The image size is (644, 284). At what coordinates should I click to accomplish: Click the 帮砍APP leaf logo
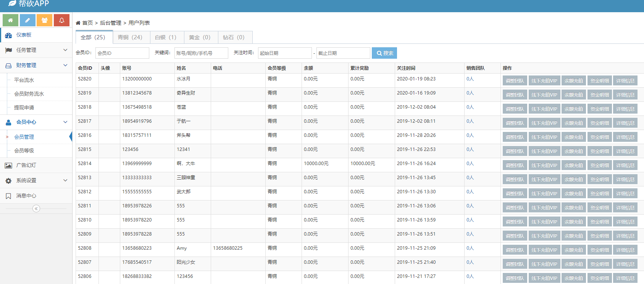[x=12, y=3]
